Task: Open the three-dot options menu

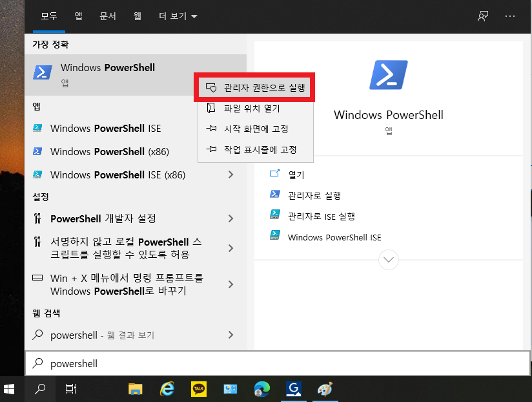Action: tap(510, 16)
